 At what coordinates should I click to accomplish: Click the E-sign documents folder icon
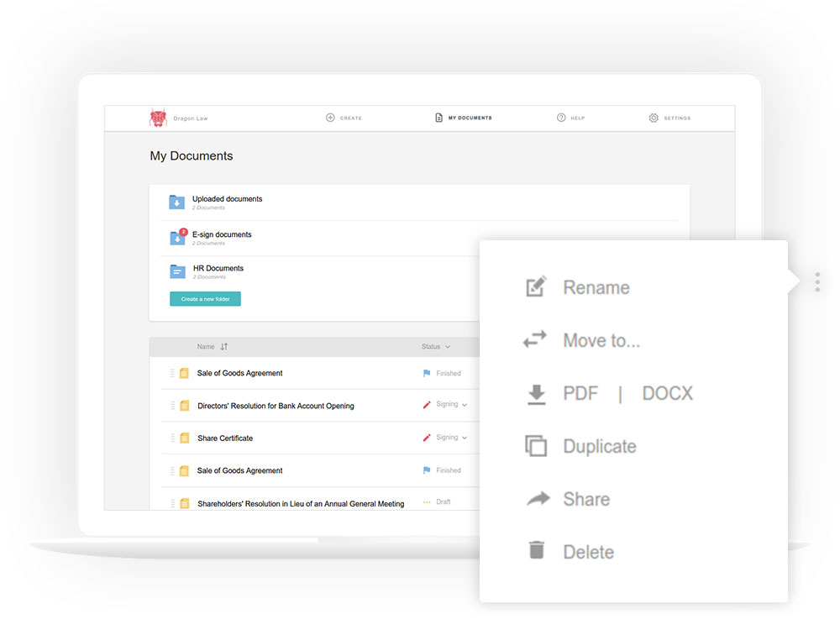click(177, 238)
